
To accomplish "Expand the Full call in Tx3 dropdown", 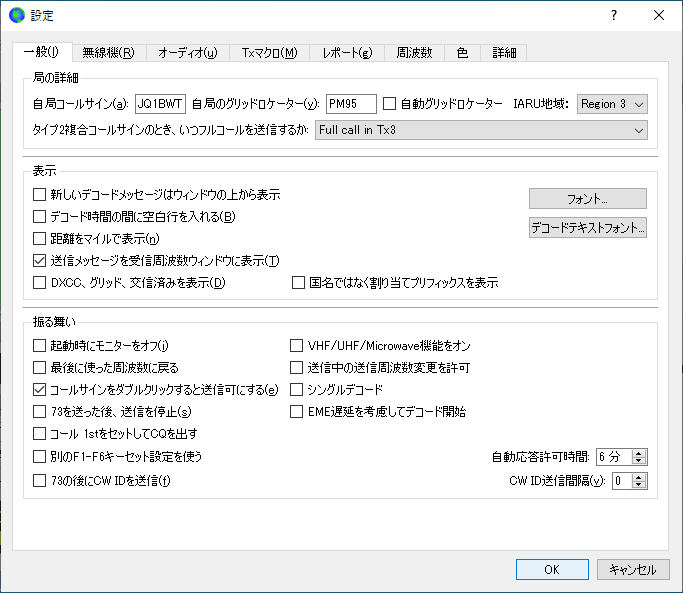I will click(480, 130).
